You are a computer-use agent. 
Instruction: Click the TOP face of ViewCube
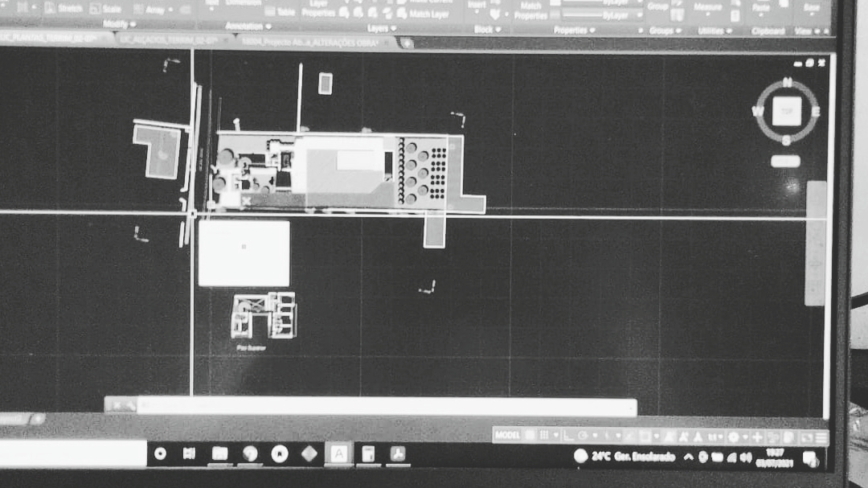(786, 111)
